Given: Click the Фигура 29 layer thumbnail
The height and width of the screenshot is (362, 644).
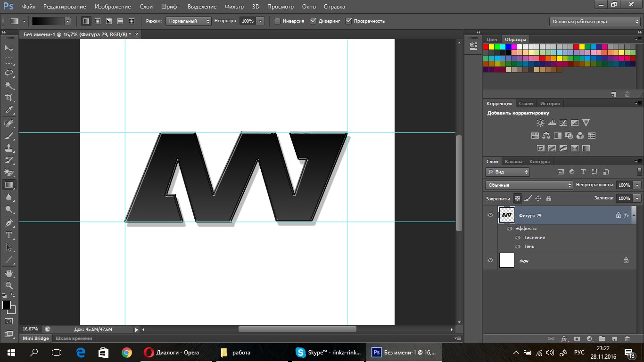Looking at the screenshot, I should coord(507,215).
